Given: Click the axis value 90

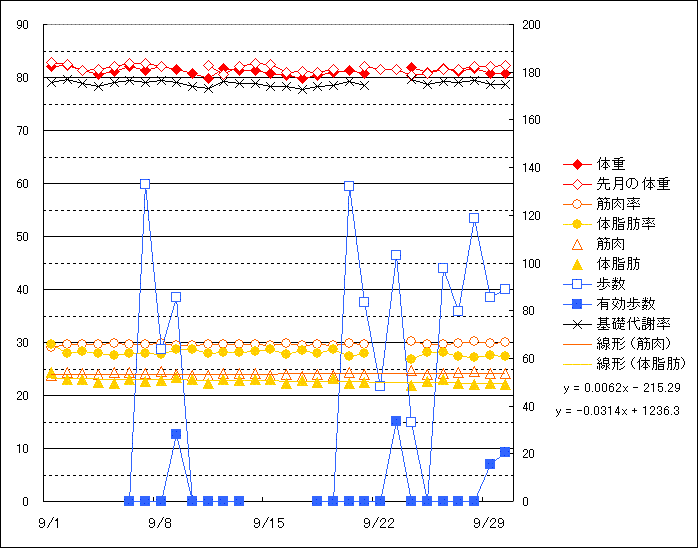Looking at the screenshot, I should (x=22, y=24).
